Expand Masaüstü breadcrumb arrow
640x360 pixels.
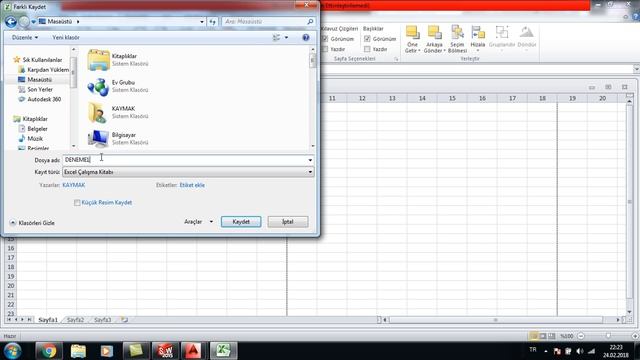click(x=78, y=22)
